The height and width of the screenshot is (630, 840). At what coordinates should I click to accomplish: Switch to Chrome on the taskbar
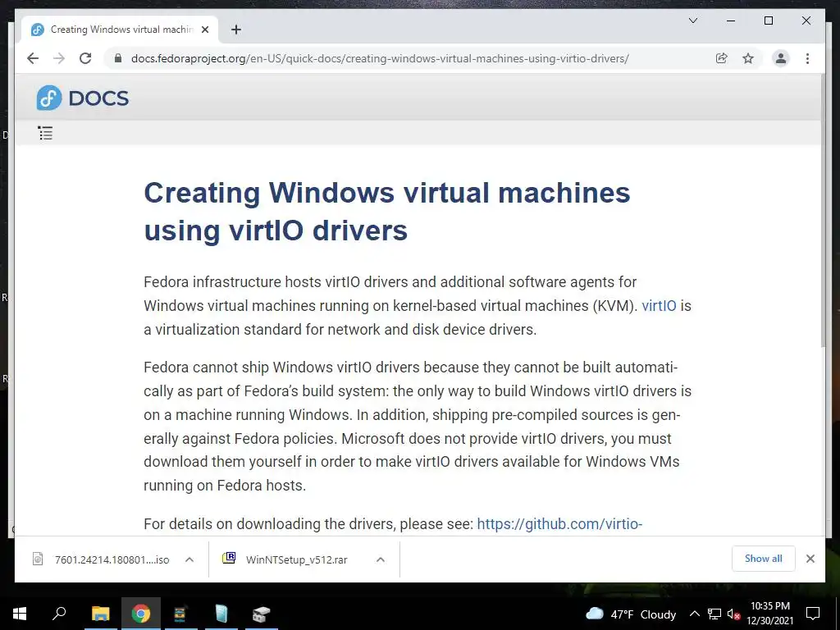point(140,614)
